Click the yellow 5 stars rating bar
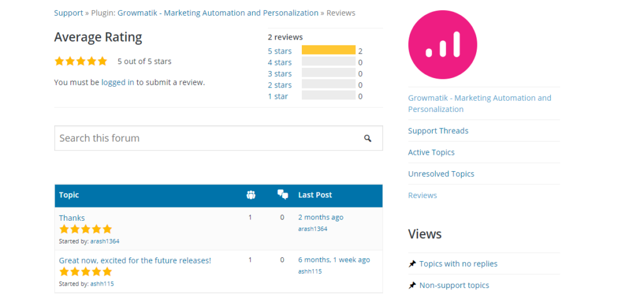Screen dimensions: 644x295 pos(328,50)
